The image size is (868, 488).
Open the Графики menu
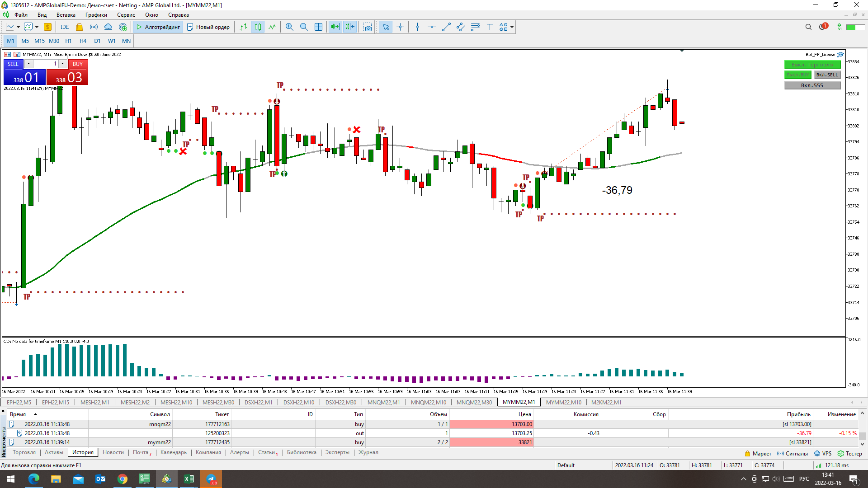pyautogui.click(x=96, y=15)
